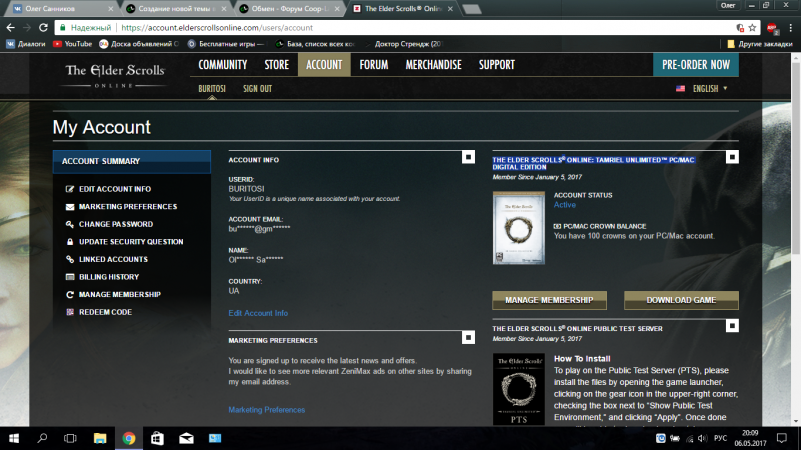Select Account Summary in sidebar
Screen dimensions: 801x450
coord(132,161)
